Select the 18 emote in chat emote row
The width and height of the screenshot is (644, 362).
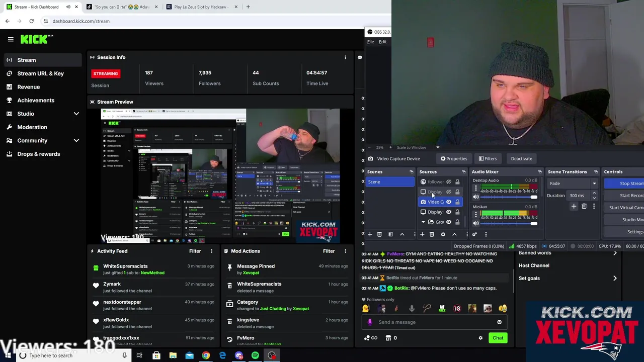(x=457, y=309)
